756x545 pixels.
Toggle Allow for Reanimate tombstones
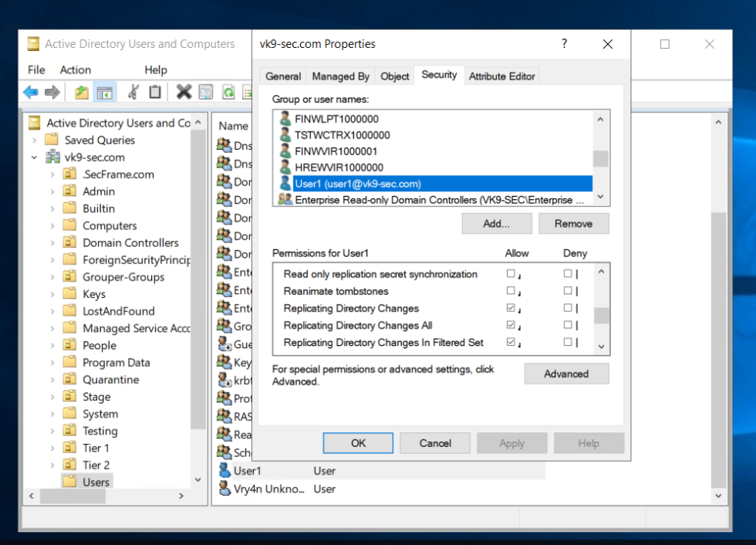tap(511, 290)
